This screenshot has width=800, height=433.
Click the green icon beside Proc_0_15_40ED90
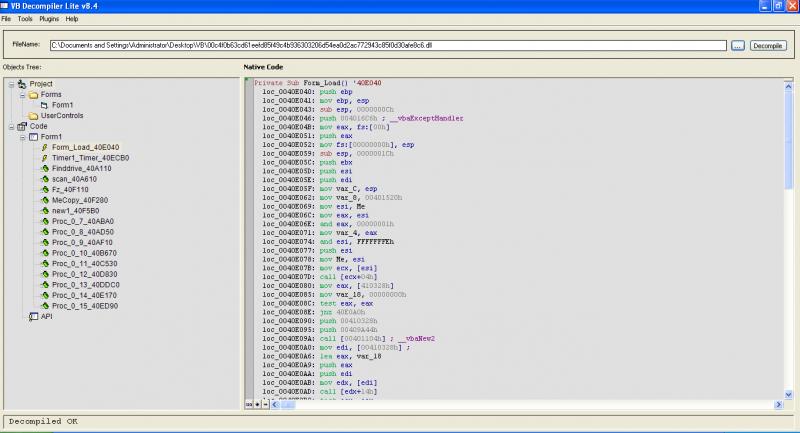point(45,306)
